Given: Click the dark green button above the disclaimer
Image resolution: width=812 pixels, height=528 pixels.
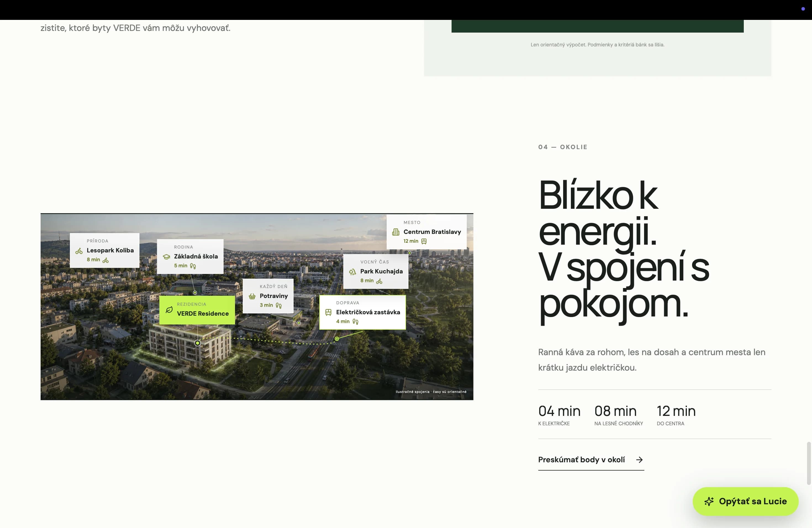Looking at the screenshot, I should [x=597, y=26].
